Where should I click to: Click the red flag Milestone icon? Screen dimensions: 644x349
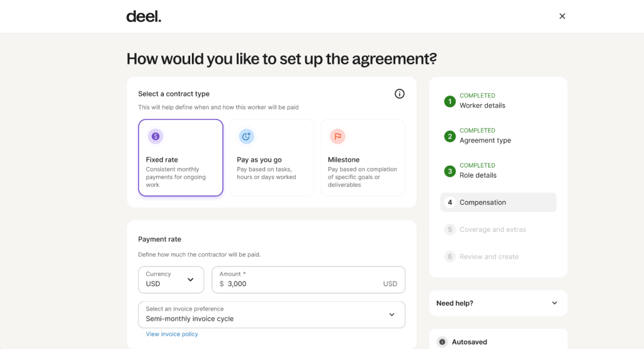(337, 136)
